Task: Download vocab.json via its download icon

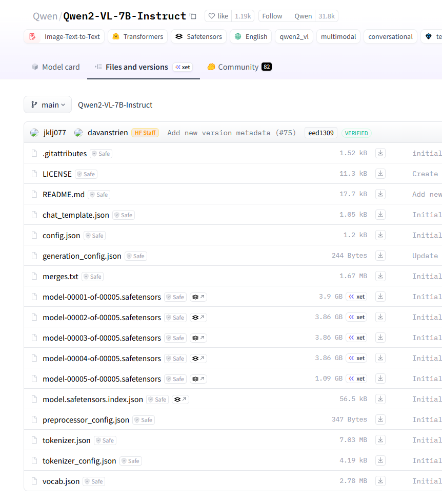Action: (x=380, y=481)
